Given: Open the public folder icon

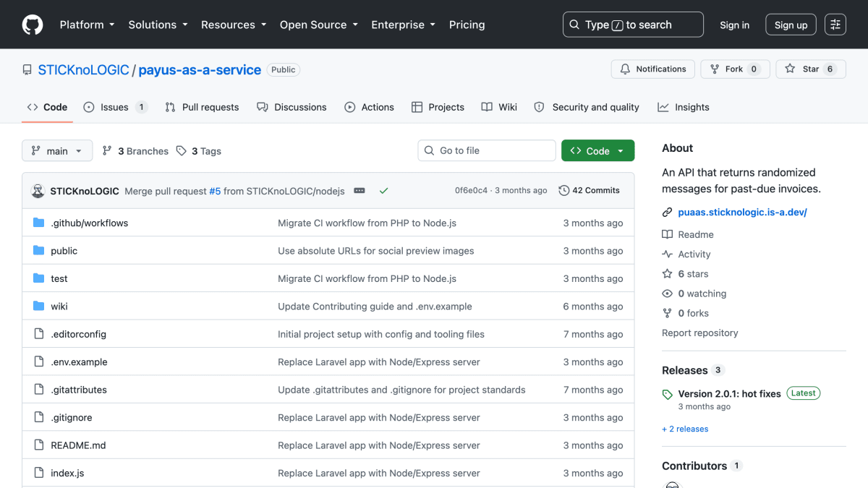Looking at the screenshot, I should pyautogui.click(x=39, y=251).
